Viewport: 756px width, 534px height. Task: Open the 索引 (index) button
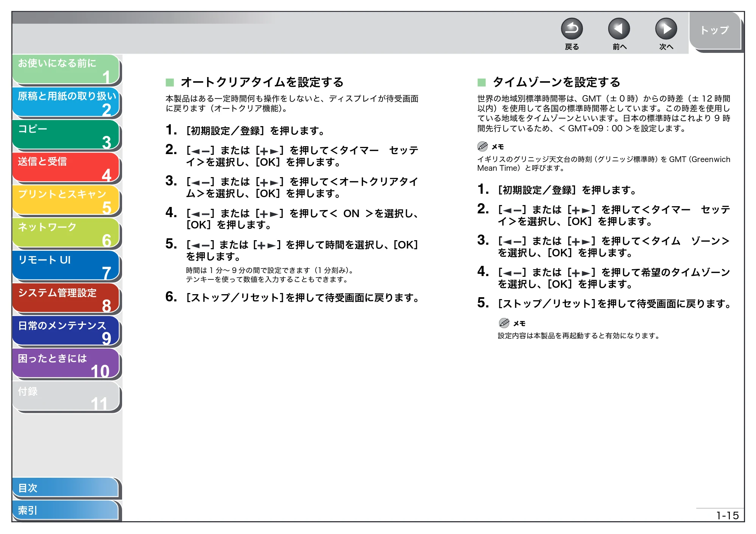pos(66,510)
